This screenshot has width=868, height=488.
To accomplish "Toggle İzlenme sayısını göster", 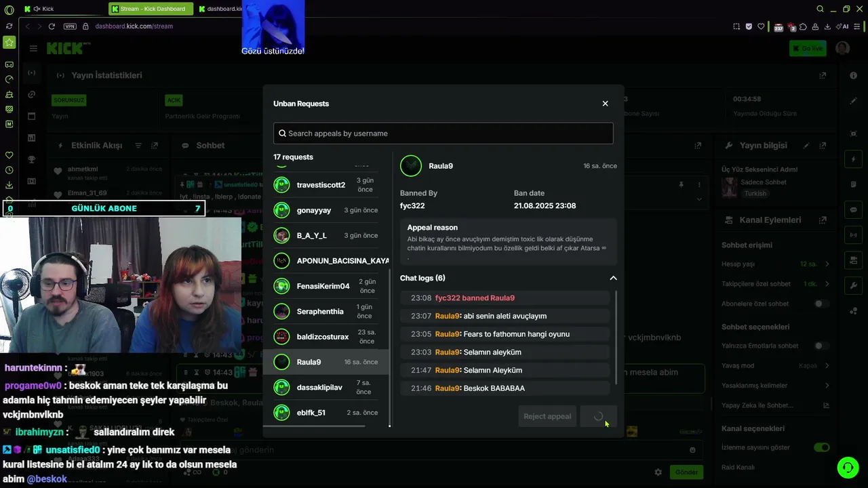I will click(821, 447).
